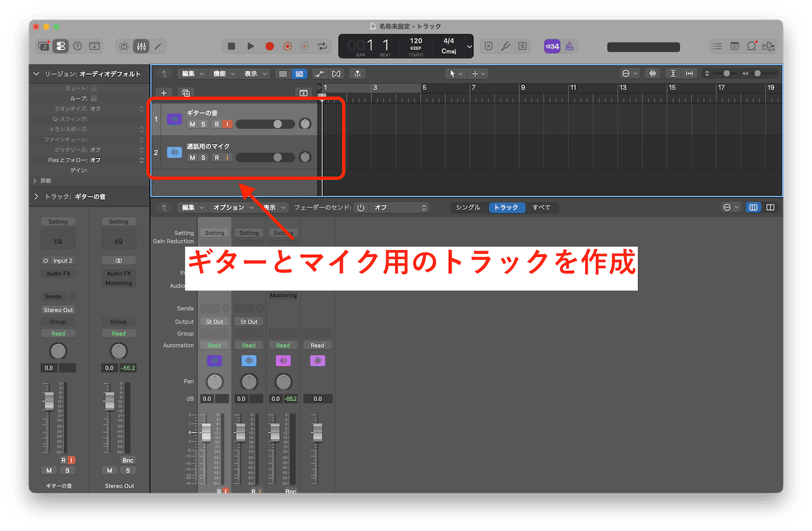Expand the トラック: ギターの音 inspector section
Viewport: 812px width, 531px height.
(36, 197)
